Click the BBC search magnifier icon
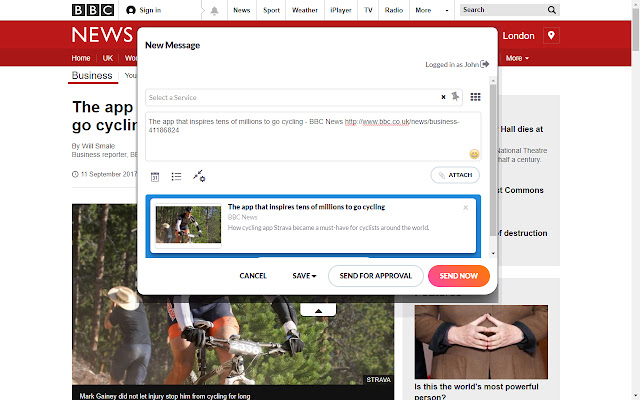The image size is (640, 400). click(551, 10)
